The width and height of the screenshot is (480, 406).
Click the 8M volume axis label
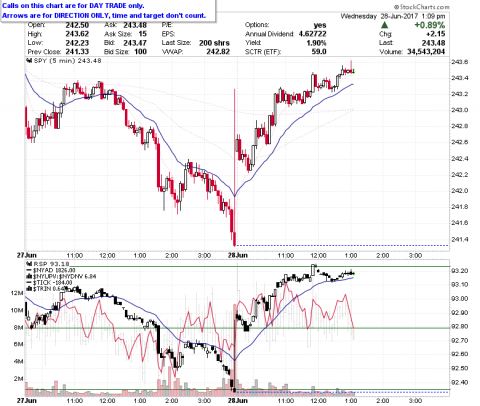click(x=18, y=328)
